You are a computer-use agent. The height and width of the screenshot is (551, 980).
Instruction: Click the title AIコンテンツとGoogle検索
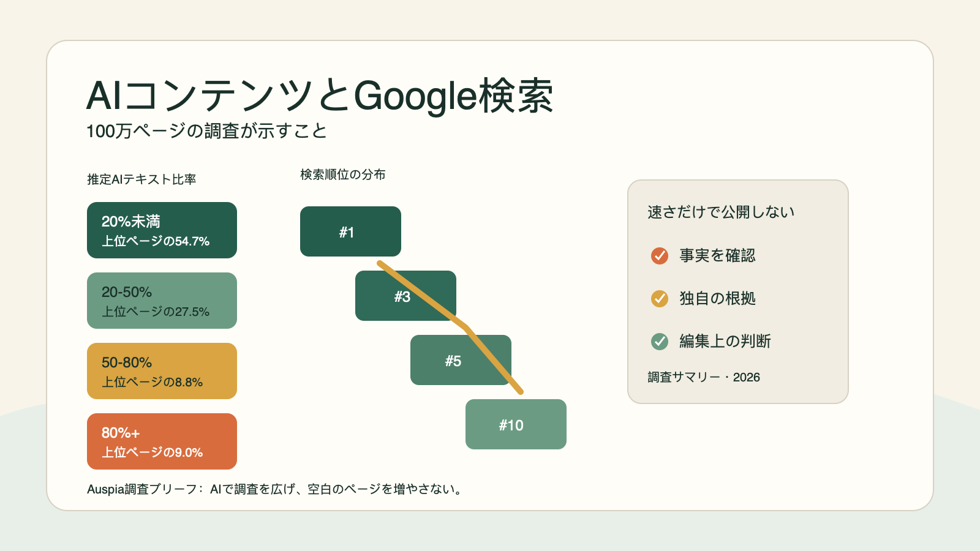tap(320, 96)
